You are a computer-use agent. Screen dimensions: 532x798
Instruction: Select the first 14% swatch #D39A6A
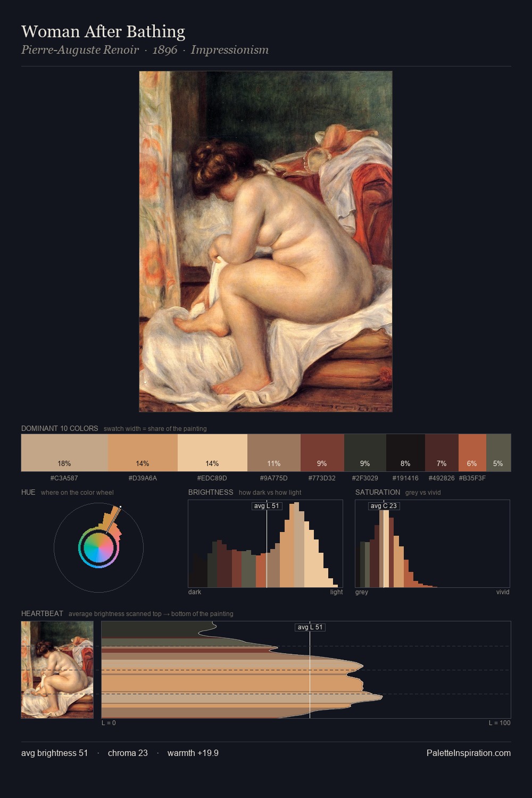(x=143, y=453)
